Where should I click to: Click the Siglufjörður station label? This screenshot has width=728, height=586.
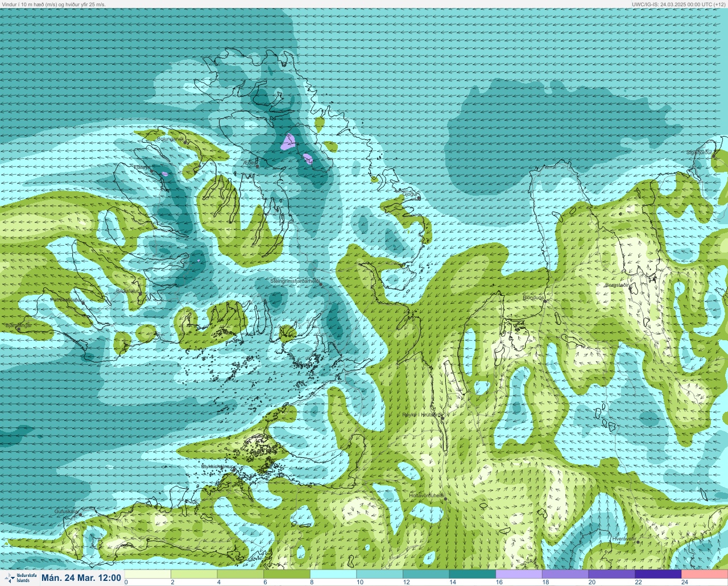pos(699,152)
